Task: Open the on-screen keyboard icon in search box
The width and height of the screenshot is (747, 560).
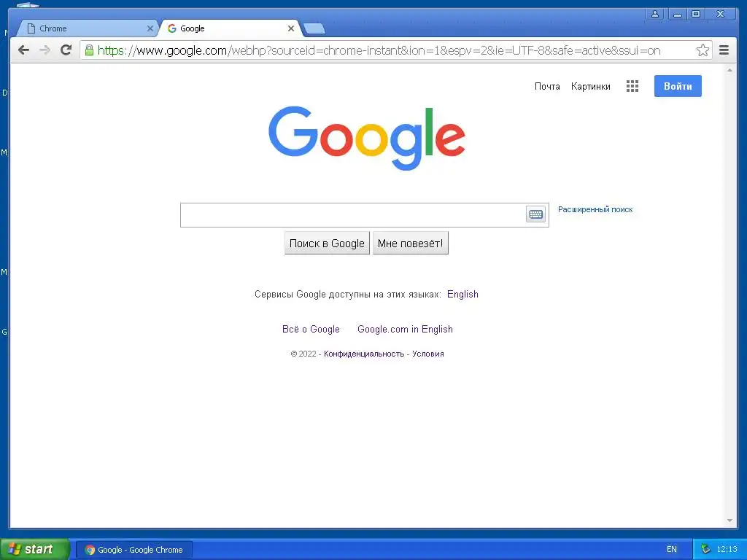Action: point(535,214)
